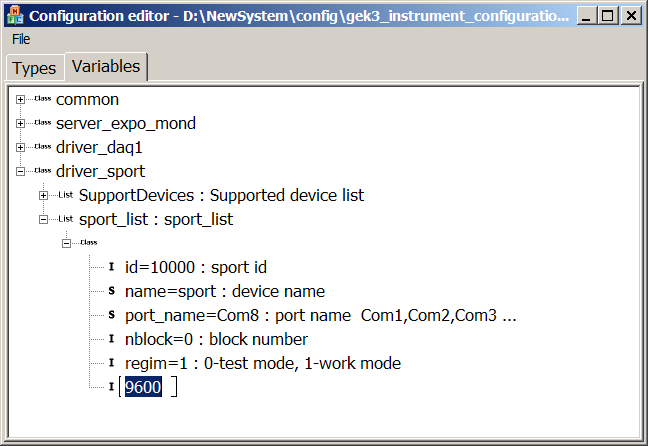Click the string type icon beside port_name=Com8

coord(112,315)
